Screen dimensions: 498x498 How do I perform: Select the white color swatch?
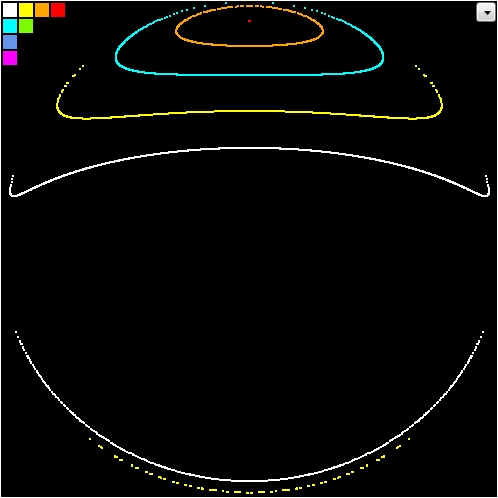(10, 10)
